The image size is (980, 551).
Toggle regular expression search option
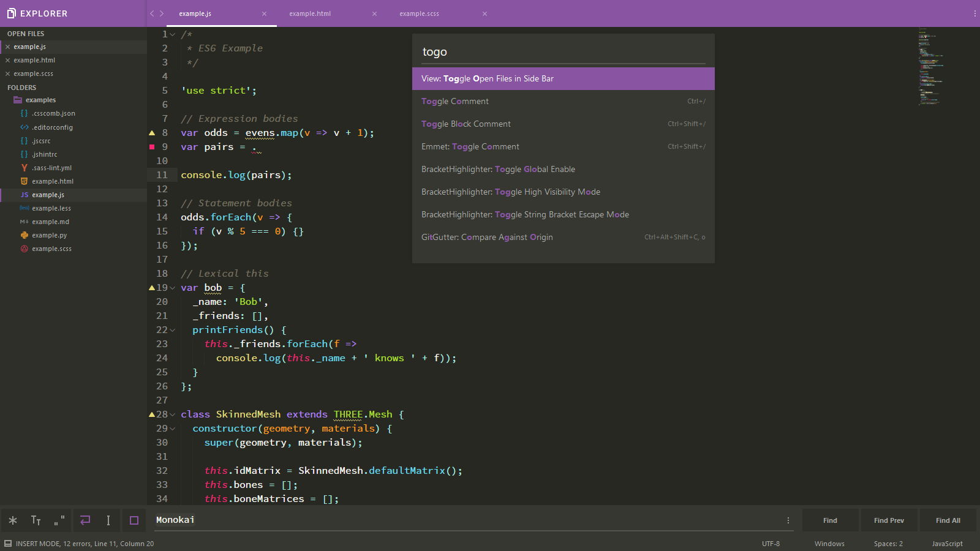[x=13, y=520]
